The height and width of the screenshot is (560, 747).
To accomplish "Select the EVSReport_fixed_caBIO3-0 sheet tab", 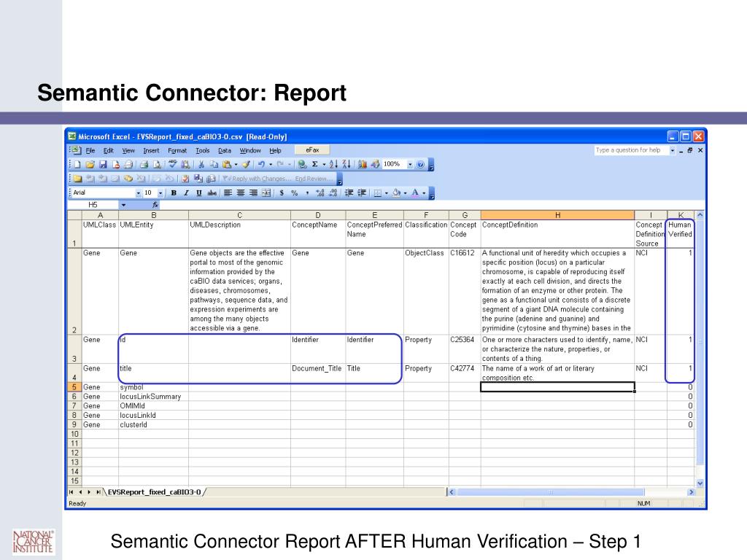I will 155,492.
